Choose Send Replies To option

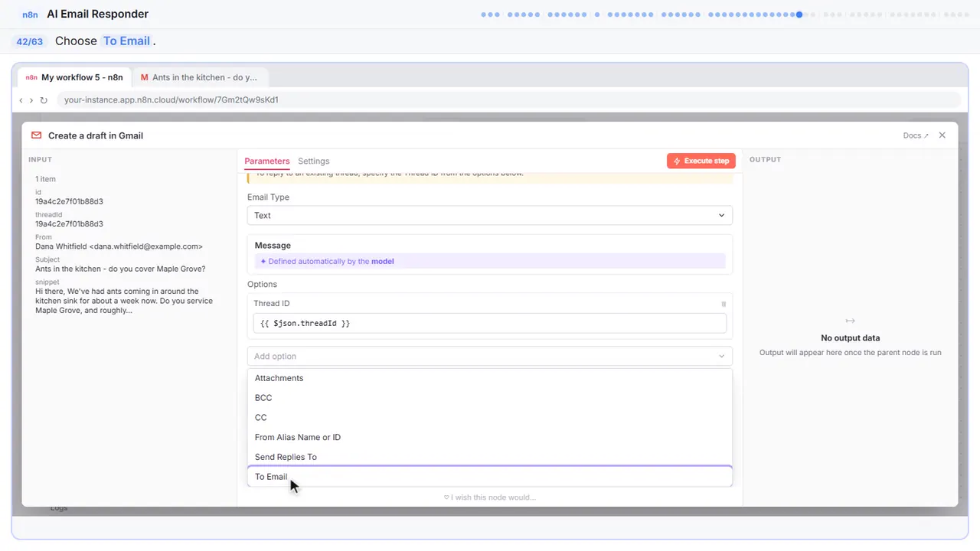pyautogui.click(x=490, y=458)
